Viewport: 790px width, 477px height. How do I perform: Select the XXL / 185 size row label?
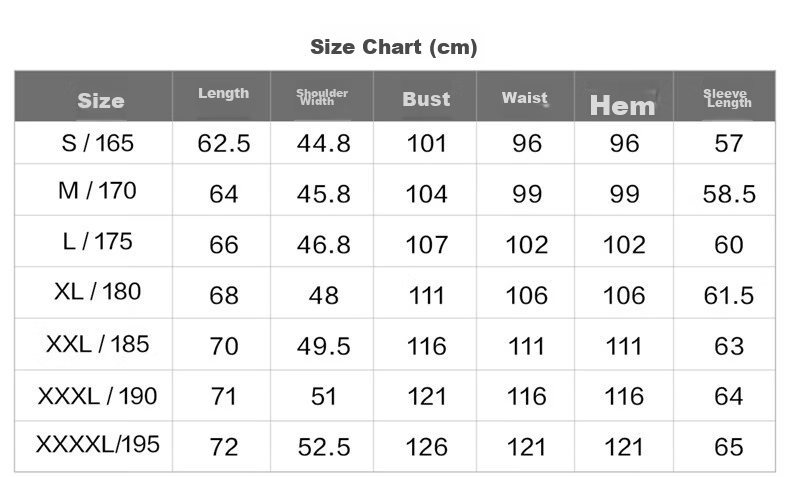coord(97,345)
